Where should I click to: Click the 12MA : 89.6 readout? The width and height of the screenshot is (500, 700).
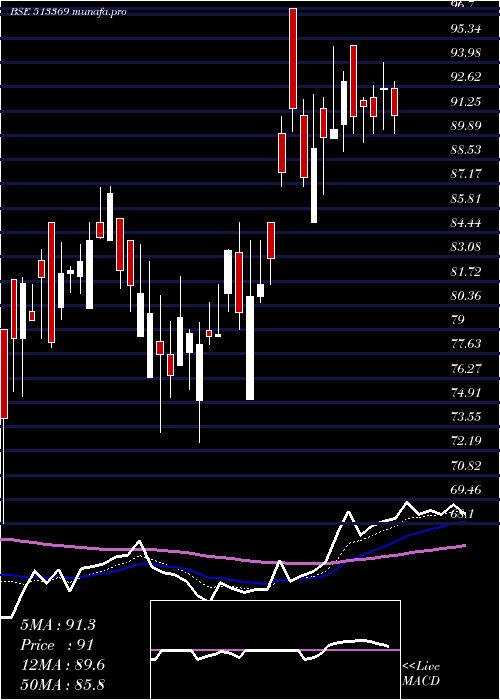[62, 665]
